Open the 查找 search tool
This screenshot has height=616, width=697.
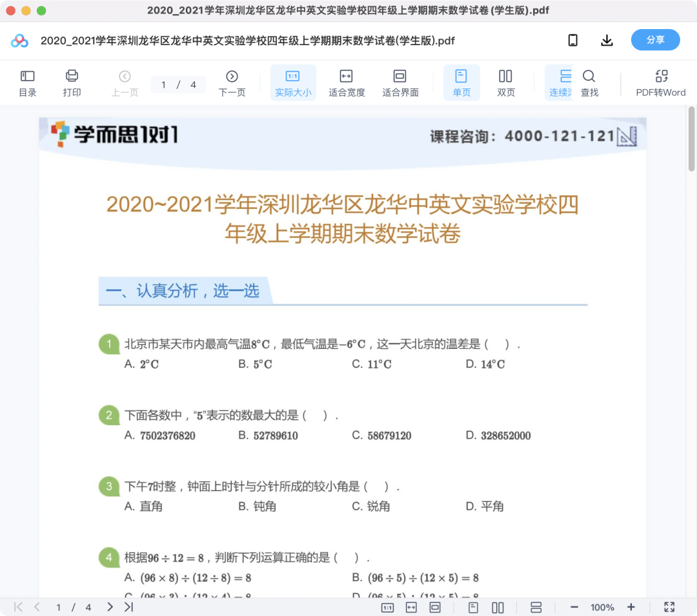point(589,83)
